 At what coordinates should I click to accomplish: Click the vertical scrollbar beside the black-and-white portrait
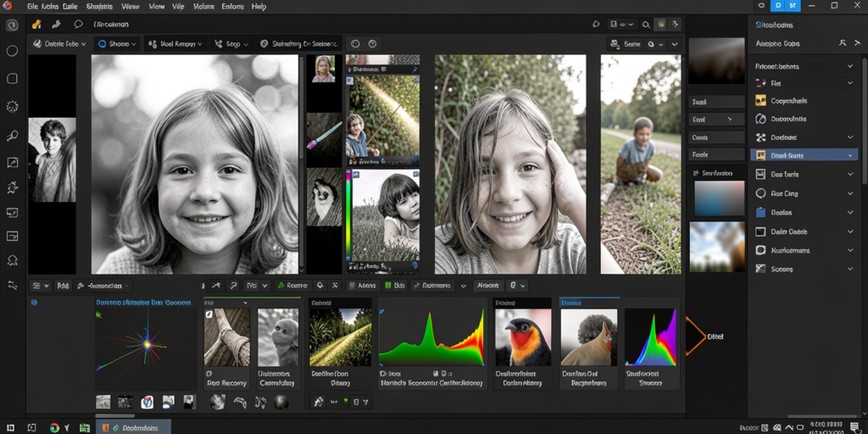pos(302,164)
